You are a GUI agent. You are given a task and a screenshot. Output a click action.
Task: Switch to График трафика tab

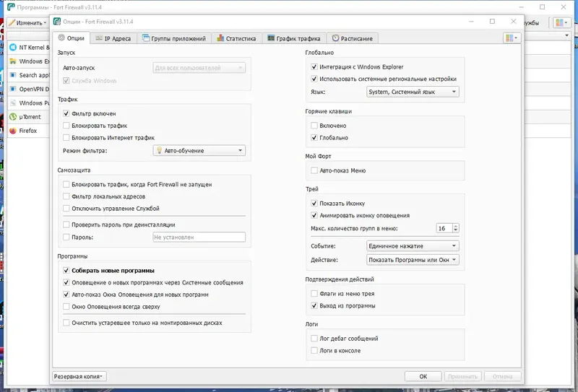[x=294, y=38]
